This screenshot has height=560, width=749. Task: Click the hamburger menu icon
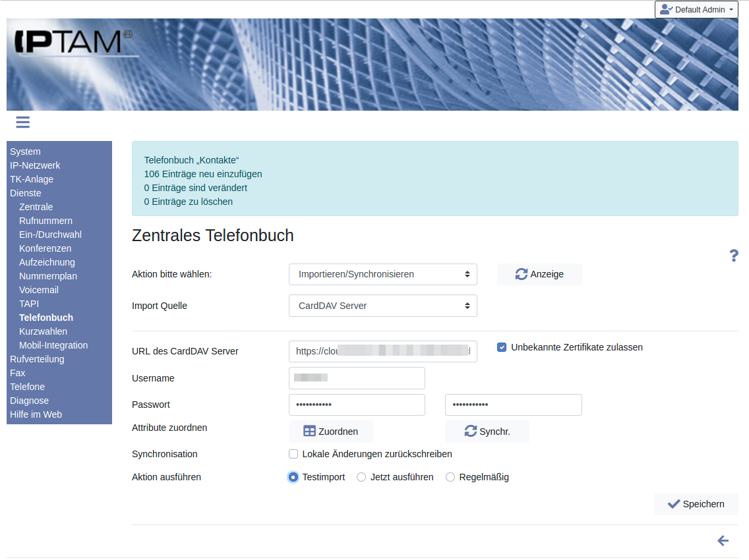pos(23,122)
